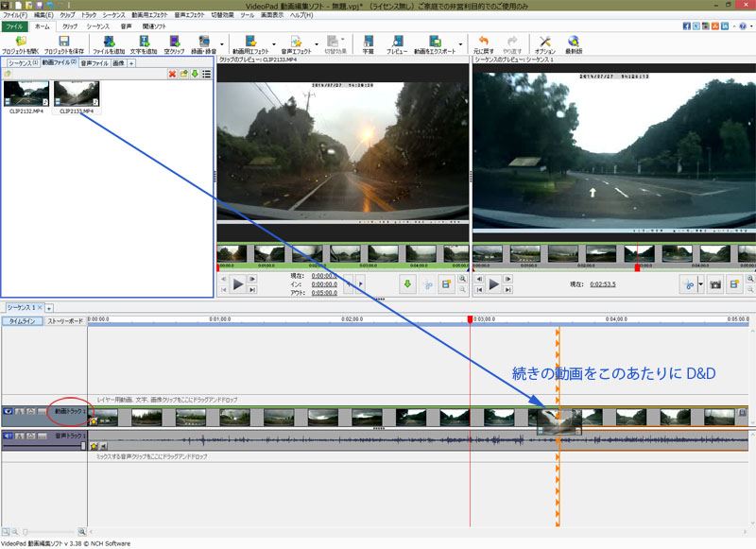
Task: Check for 最新版 update
Action: (x=574, y=44)
